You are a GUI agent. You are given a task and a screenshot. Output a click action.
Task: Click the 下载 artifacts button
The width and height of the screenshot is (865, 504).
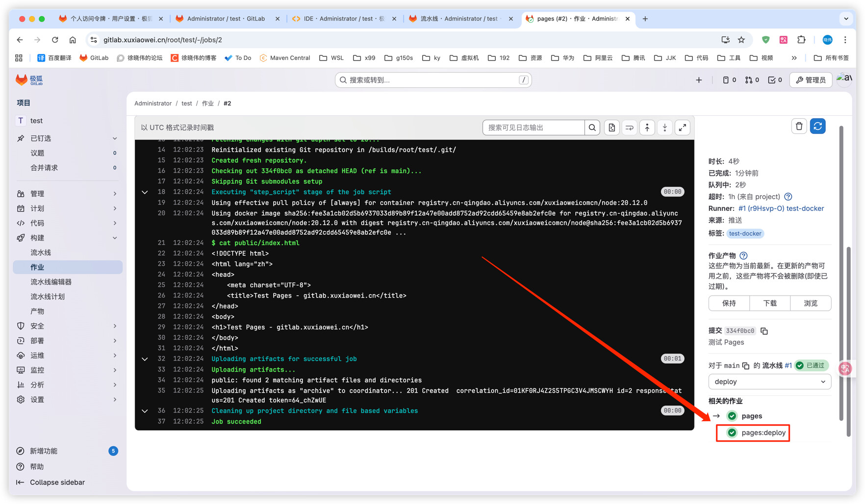point(769,303)
